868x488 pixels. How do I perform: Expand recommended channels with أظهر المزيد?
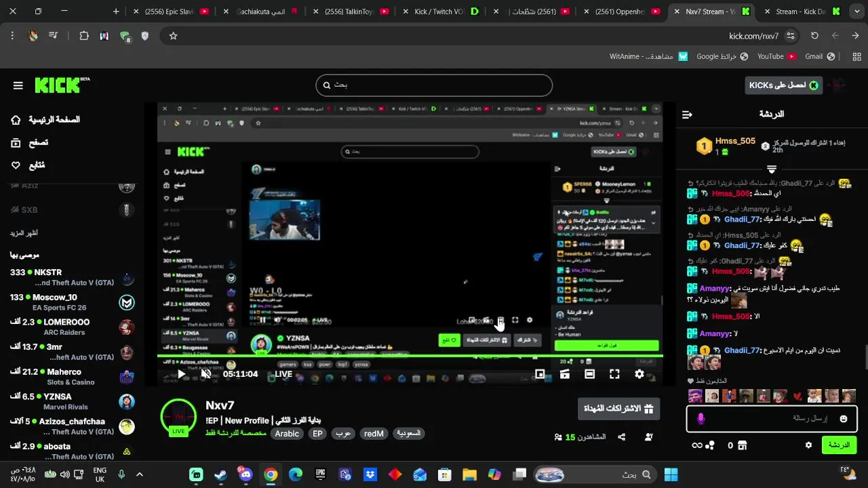coord(24,233)
